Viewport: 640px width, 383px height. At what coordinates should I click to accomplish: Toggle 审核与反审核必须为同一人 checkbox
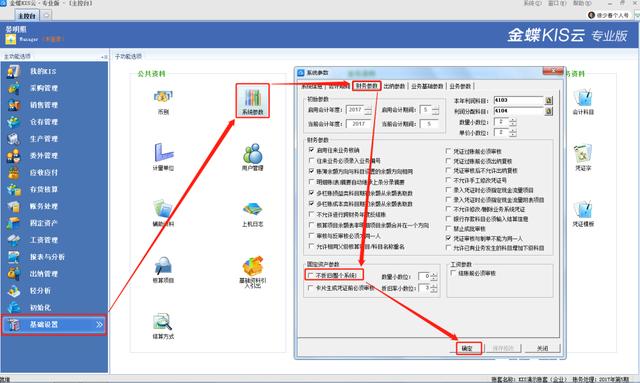coord(312,236)
